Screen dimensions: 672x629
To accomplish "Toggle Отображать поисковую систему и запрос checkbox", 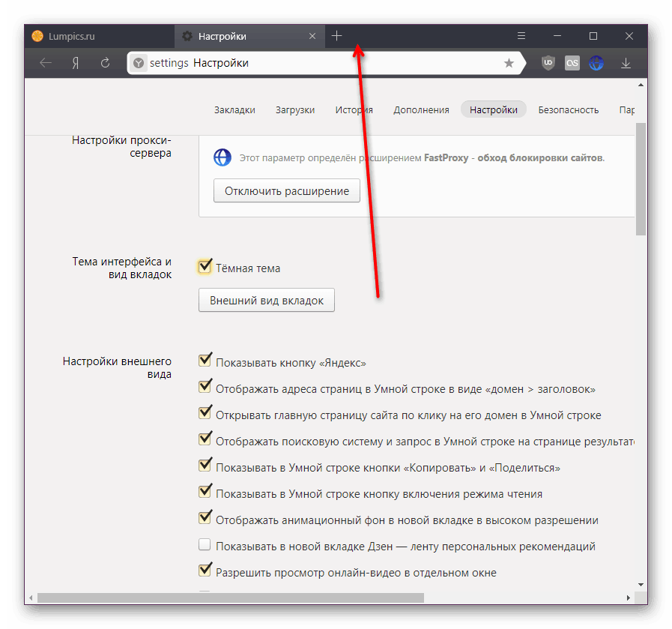I will (x=205, y=439).
